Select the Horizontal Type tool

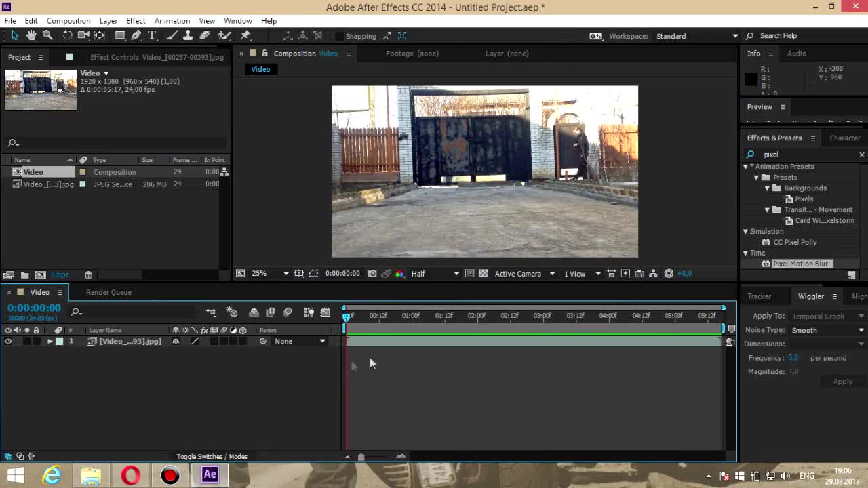[x=152, y=35]
